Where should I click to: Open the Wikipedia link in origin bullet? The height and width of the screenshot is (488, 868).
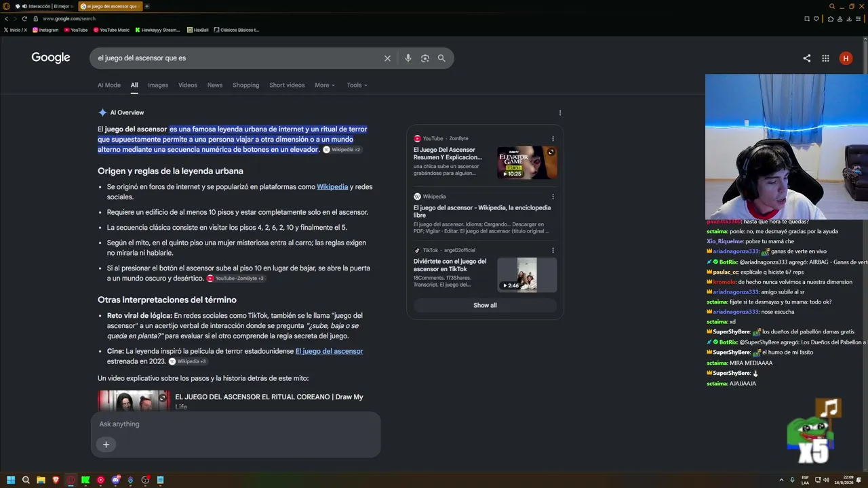(x=332, y=187)
